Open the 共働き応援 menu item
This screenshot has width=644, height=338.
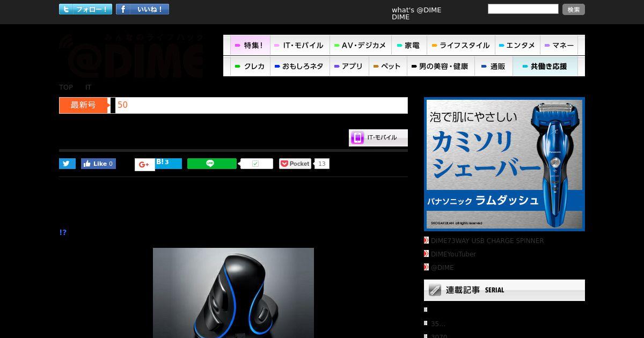click(545, 66)
